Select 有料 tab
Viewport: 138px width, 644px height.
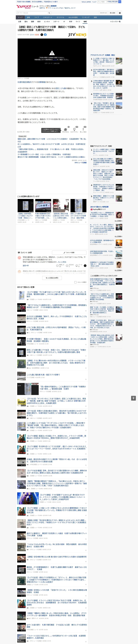tap(95, 17)
